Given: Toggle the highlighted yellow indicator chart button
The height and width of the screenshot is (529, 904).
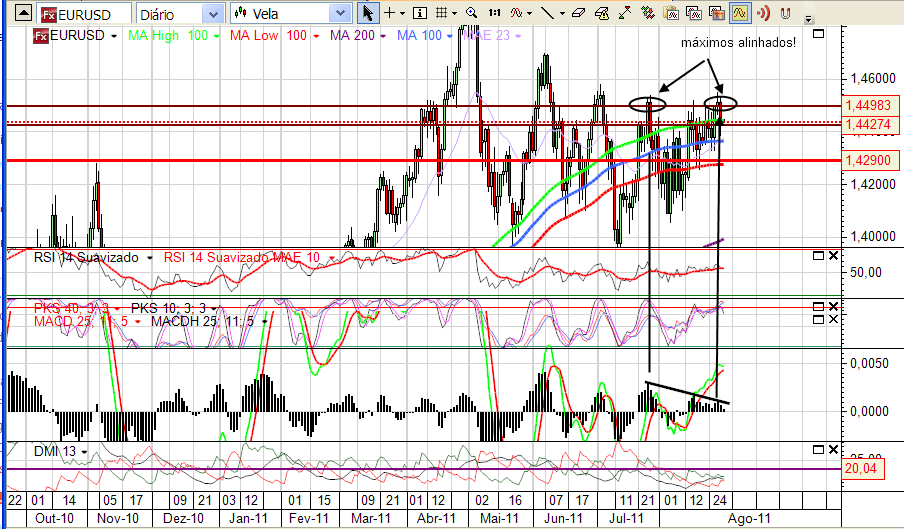Looking at the screenshot, I should [x=740, y=13].
